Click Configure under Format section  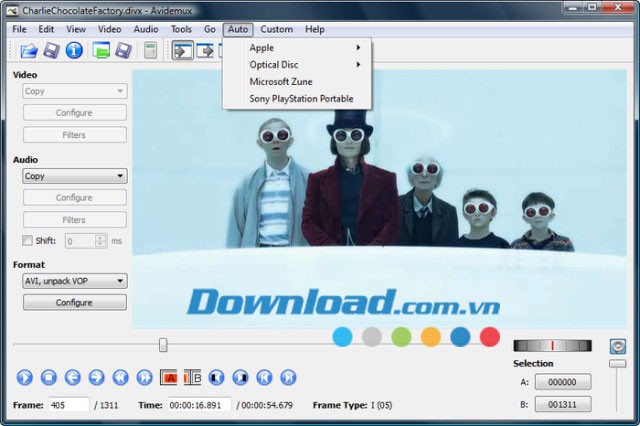(x=75, y=302)
